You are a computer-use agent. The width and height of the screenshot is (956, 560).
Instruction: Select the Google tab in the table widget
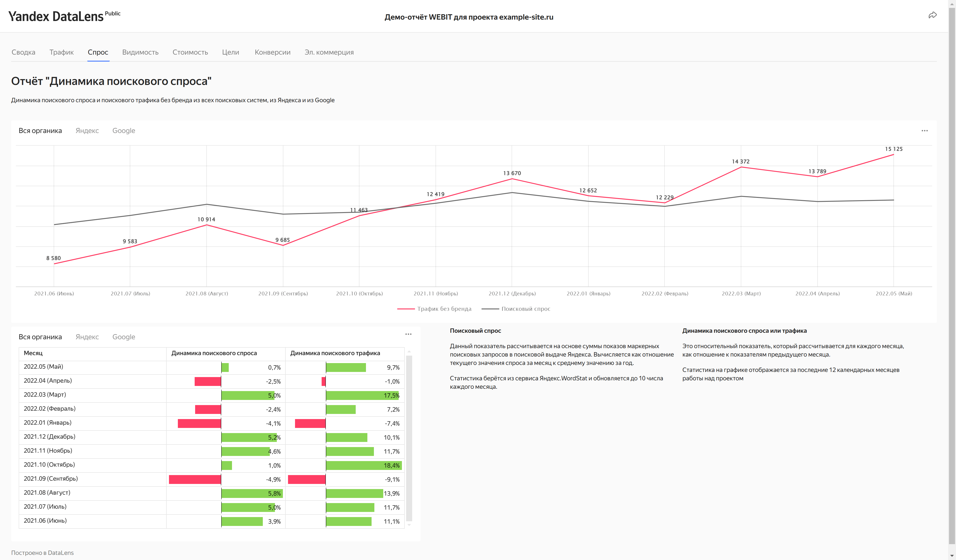click(x=124, y=337)
